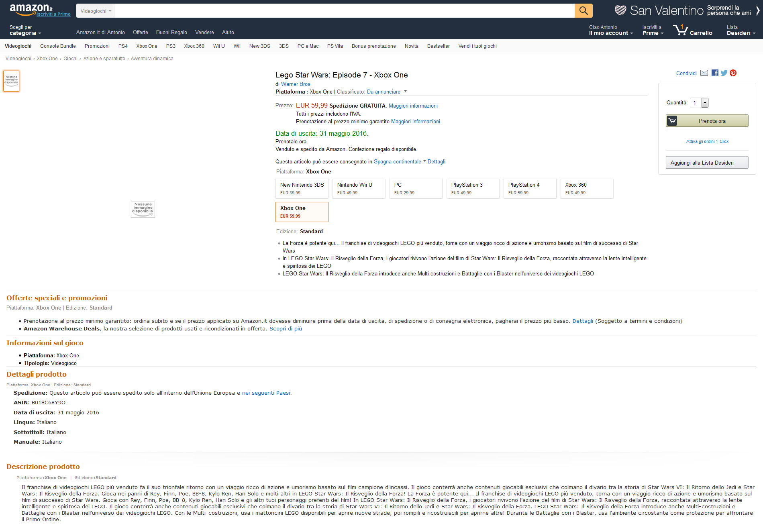Select PC platform option
This screenshot has width=763, height=532.
(416, 189)
